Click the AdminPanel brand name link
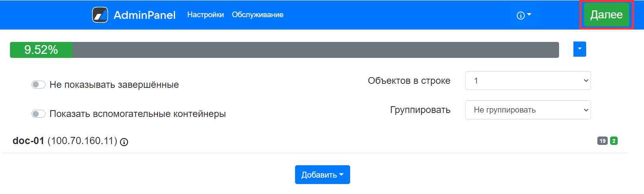 coord(144,15)
